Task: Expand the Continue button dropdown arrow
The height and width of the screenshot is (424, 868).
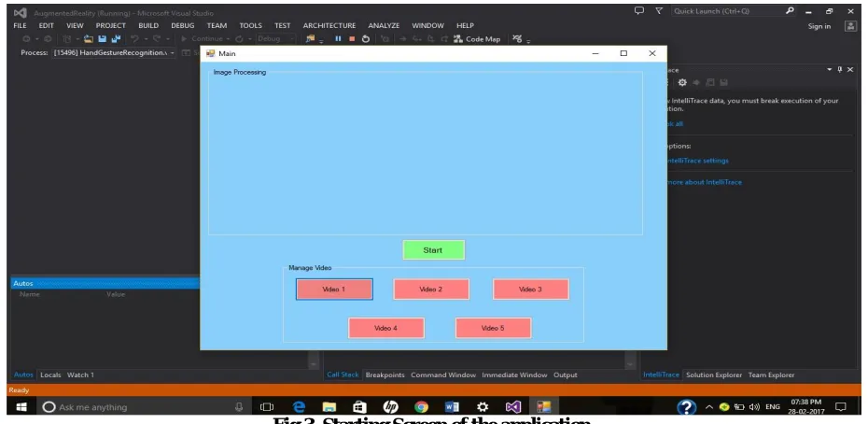Action: 228,39
